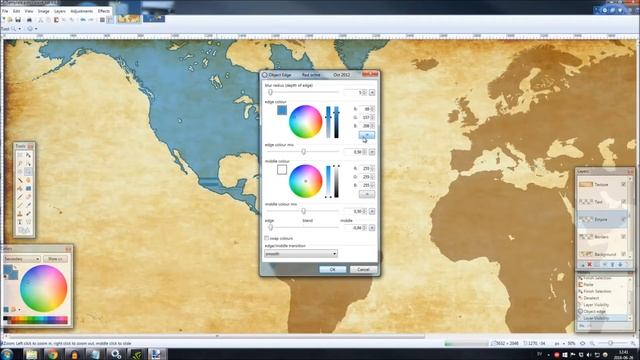Select the Paintbrush tool

click(x=20, y=197)
